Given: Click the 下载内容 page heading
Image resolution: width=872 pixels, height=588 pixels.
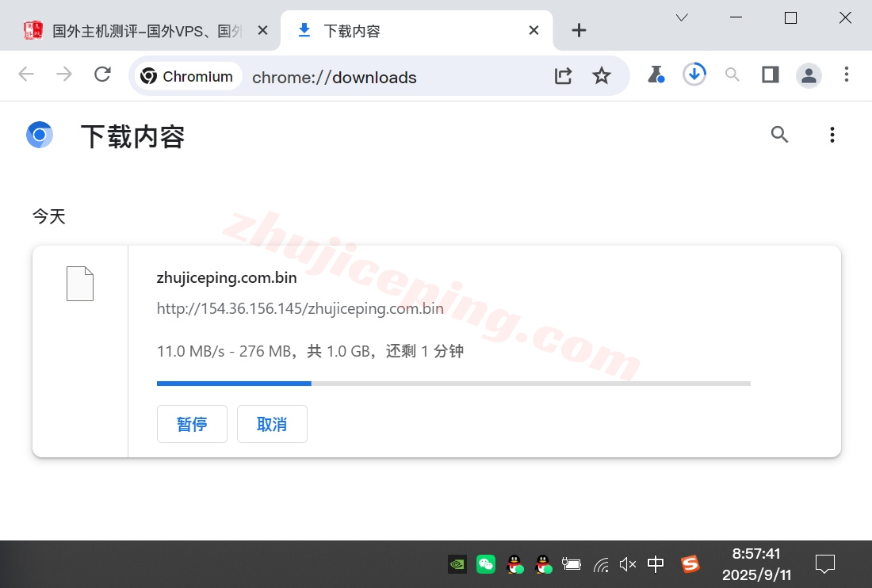Looking at the screenshot, I should click(132, 136).
